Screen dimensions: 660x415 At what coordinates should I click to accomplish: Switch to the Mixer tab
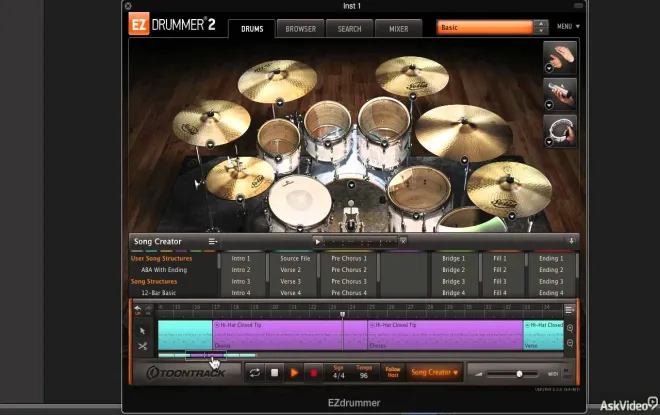(399, 29)
